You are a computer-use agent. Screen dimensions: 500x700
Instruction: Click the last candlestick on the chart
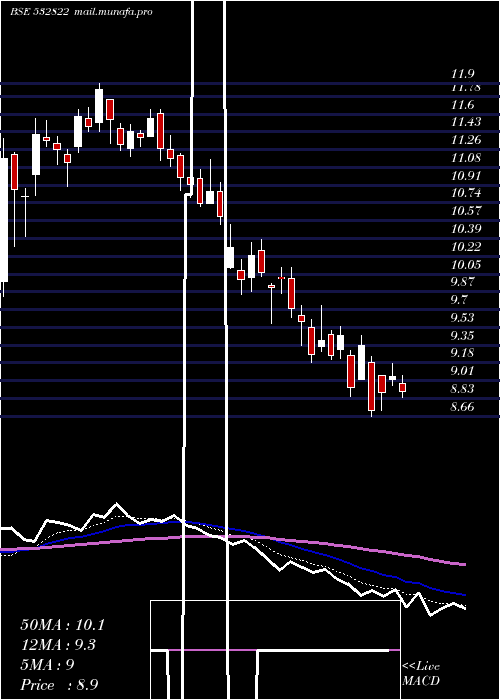[x=402, y=387]
